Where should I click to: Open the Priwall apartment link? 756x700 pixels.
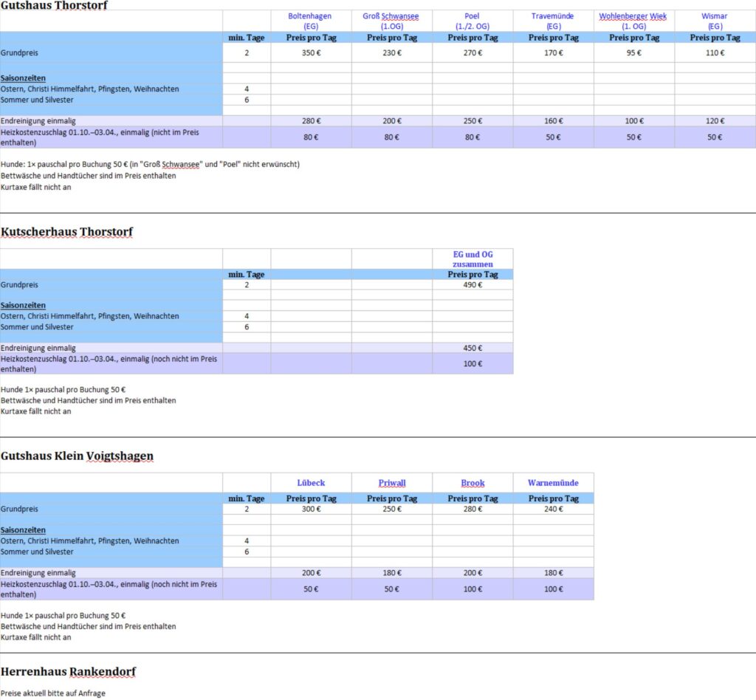[x=392, y=483]
